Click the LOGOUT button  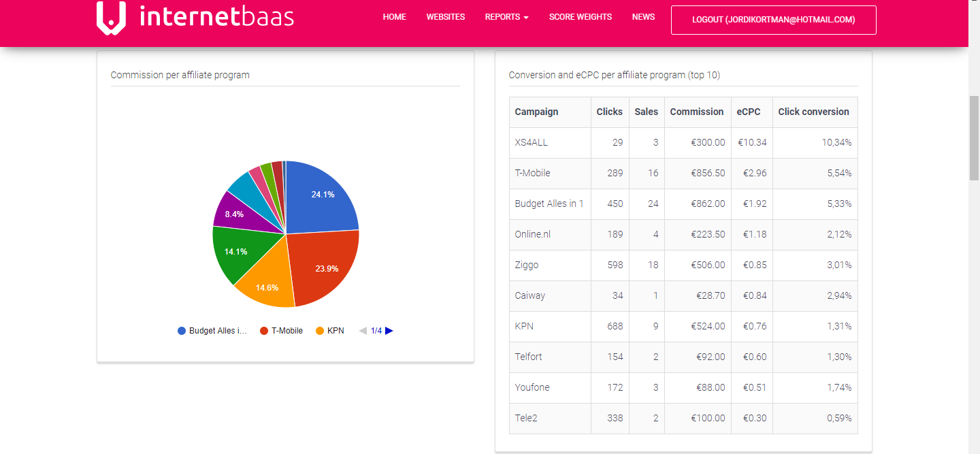tap(774, 20)
